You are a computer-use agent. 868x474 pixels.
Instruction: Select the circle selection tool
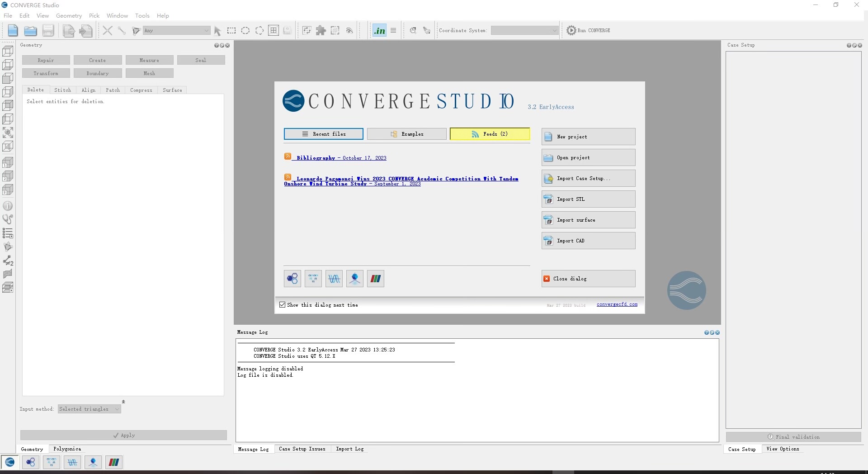[x=245, y=30]
